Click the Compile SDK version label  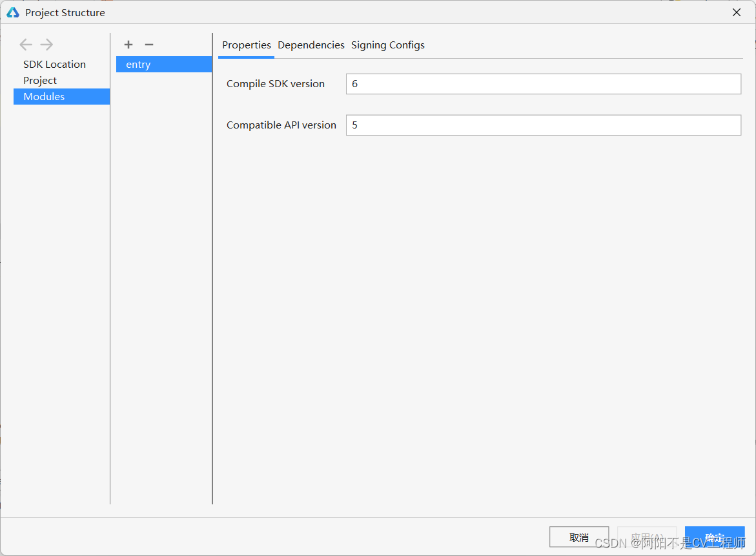point(276,84)
